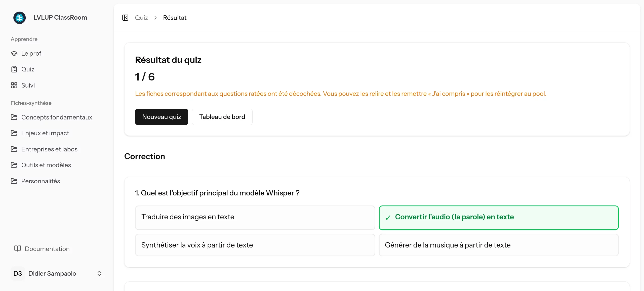
Task: Open the Tableau de bord
Action: pos(222,117)
